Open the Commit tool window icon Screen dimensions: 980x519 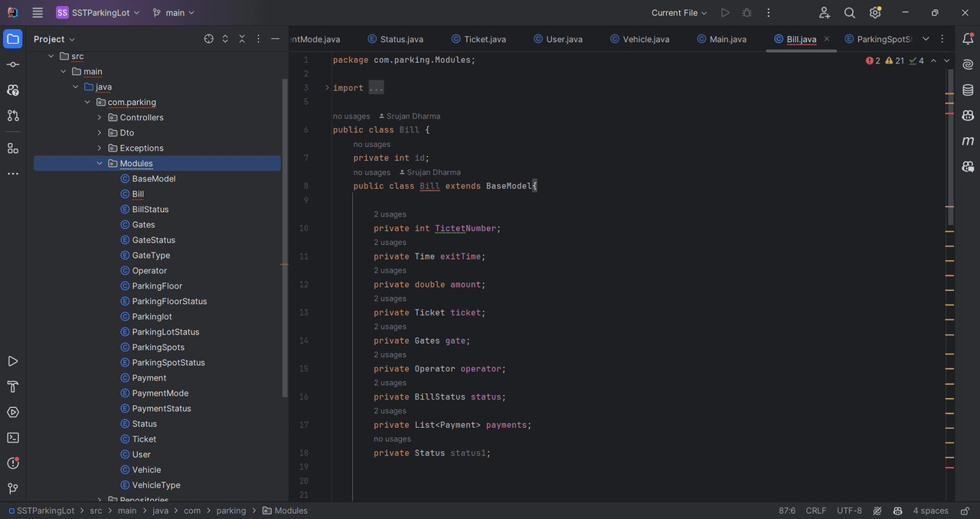pos(13,64)
